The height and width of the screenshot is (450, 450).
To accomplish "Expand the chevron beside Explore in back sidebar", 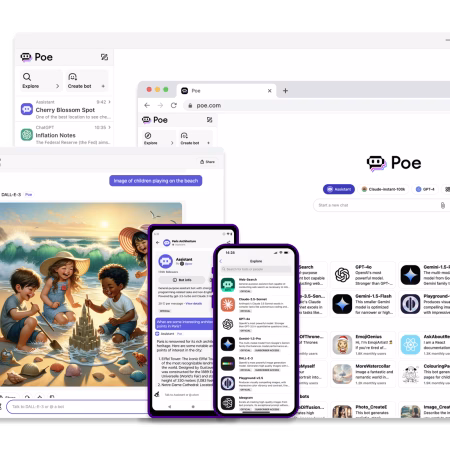I will point(57,86).
